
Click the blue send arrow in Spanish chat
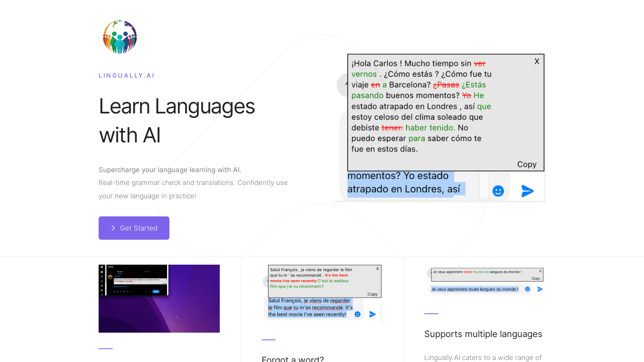tap(527, 191)
